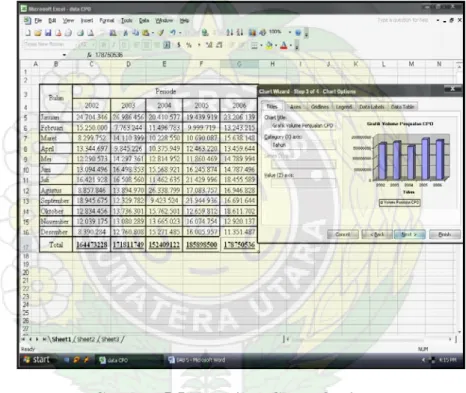Switch to Axes tab in Chart Wizard
The width and height of the screenshot is (466, 393).
point(295,107)
